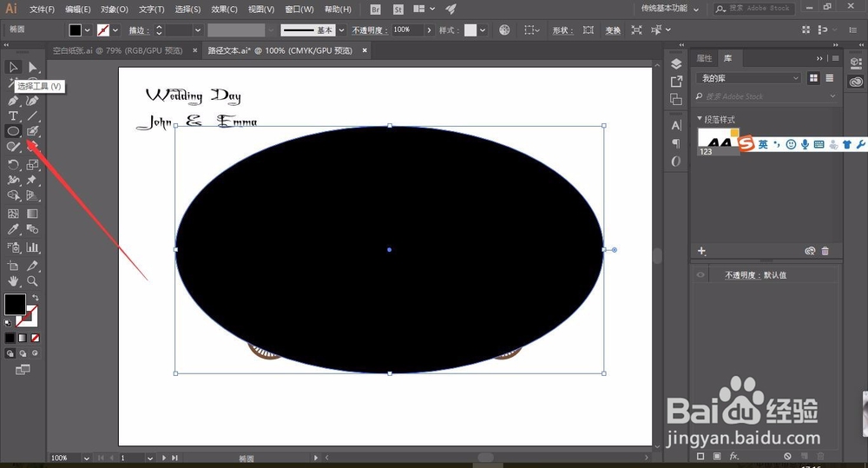Select the Width tool
This screenshot has height=468, width=868.
13,180
